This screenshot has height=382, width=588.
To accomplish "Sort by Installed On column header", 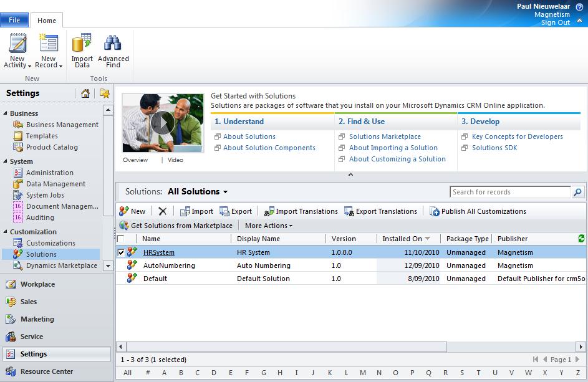I will (x=406, y=239).
